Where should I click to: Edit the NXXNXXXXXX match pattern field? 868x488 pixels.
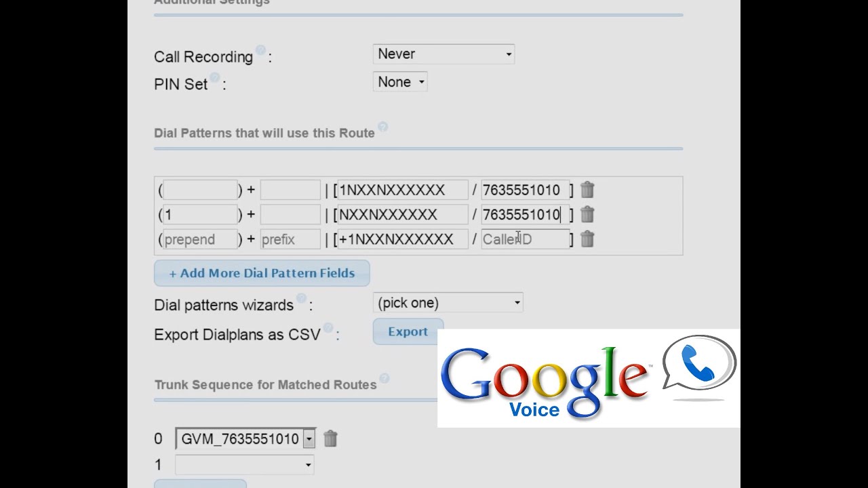(x=403, y=214)
